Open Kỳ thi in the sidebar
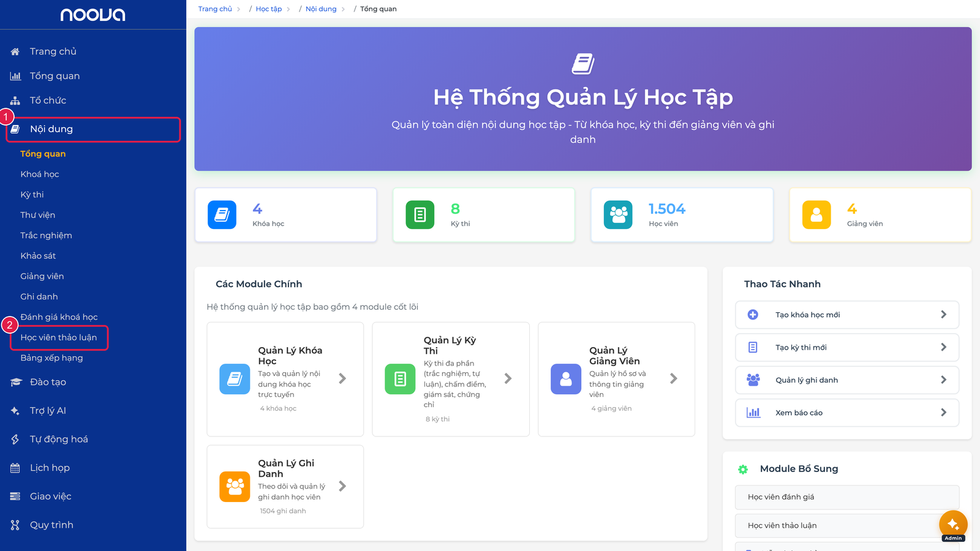This screenshot has height=551, width=980. click(x=32, y=195)
